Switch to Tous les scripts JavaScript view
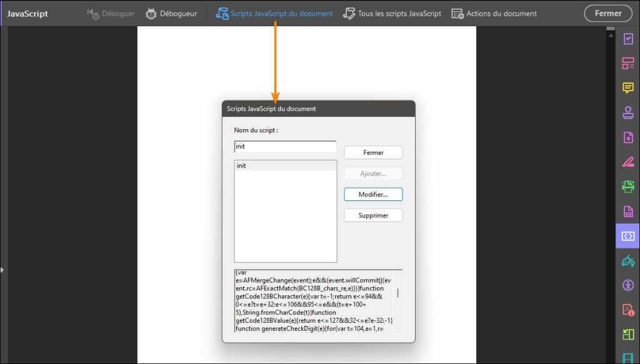 392,12
